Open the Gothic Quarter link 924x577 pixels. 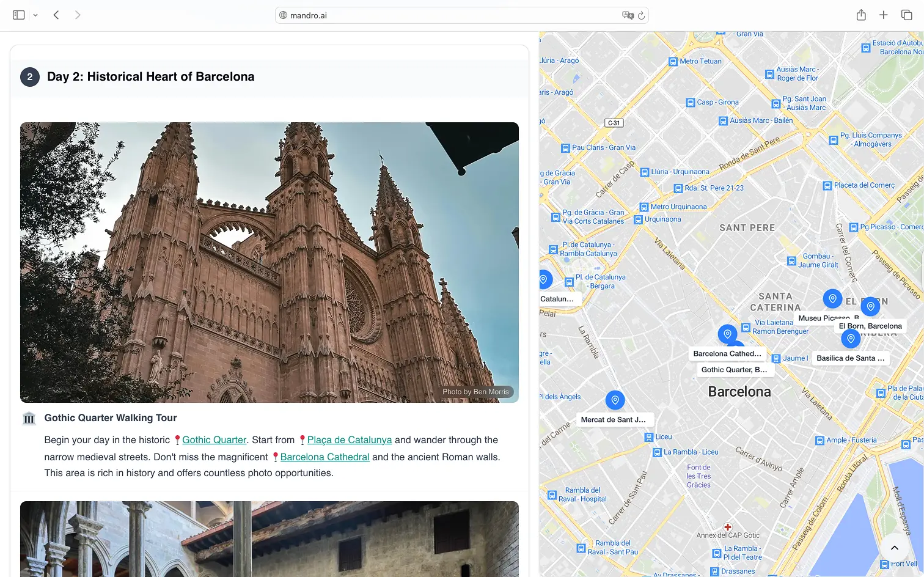click(x=214, y=440)
